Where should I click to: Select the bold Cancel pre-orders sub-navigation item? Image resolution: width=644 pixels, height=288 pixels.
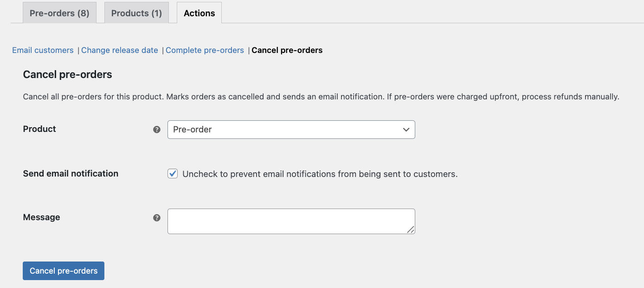[x=287, y=50]
